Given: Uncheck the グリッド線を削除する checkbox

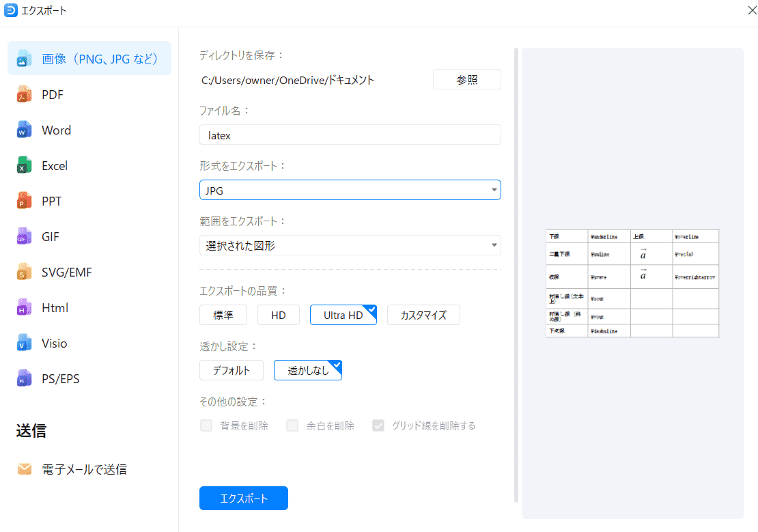Looking at the screenshot, I should click(378, 425).
